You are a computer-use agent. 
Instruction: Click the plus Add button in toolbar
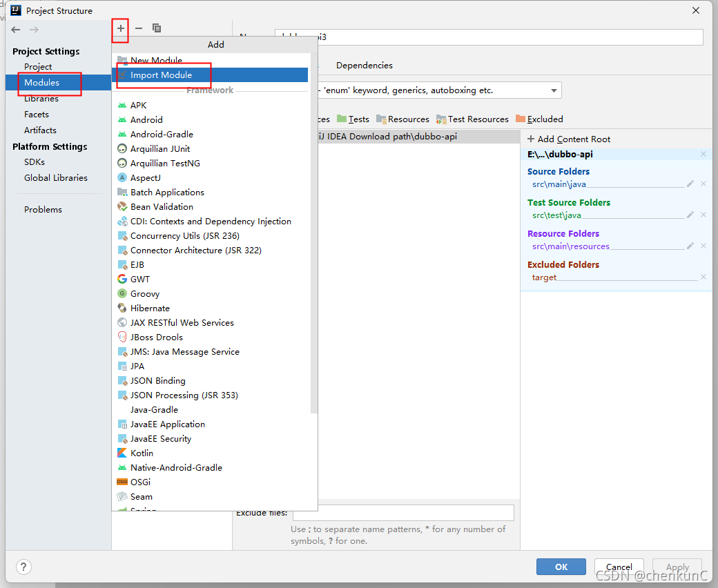coord(120,28)
